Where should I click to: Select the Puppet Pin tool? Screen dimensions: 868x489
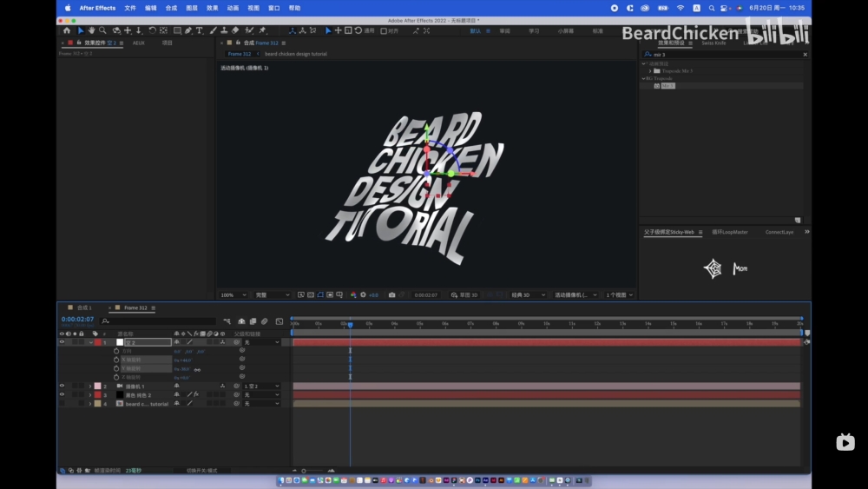point(263,31)
